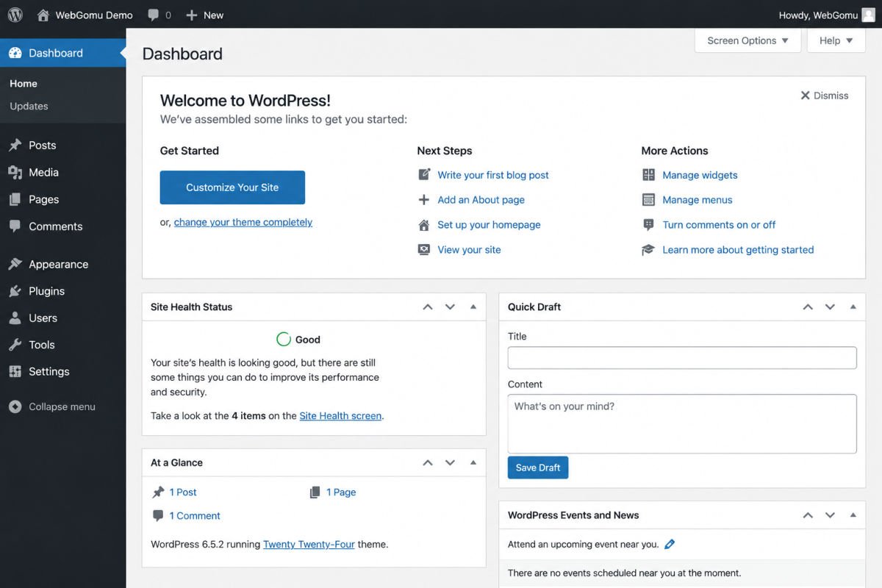Viewport: 882px width, 588px height.
Task: Move Quick Draft panel up
Action: [808, 307]
